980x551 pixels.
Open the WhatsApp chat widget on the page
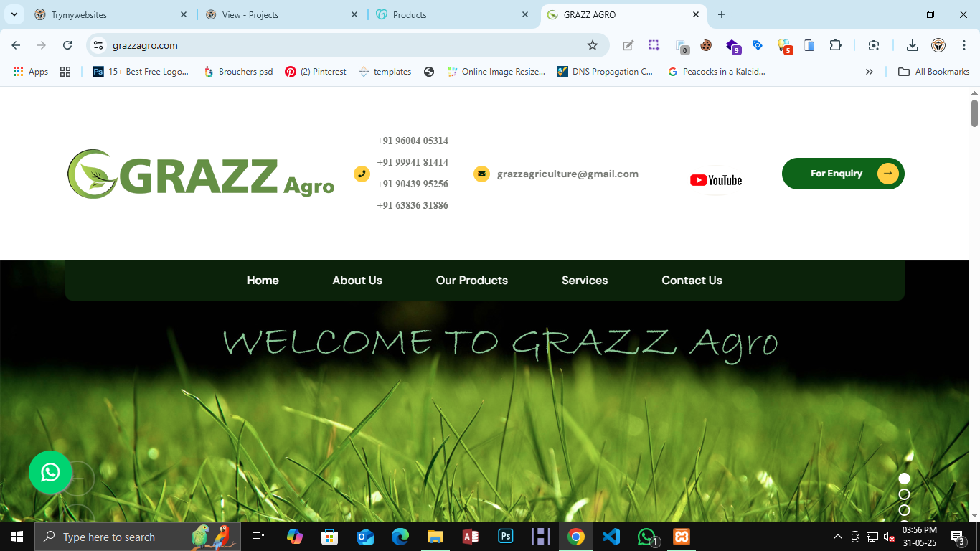[50, 472]
